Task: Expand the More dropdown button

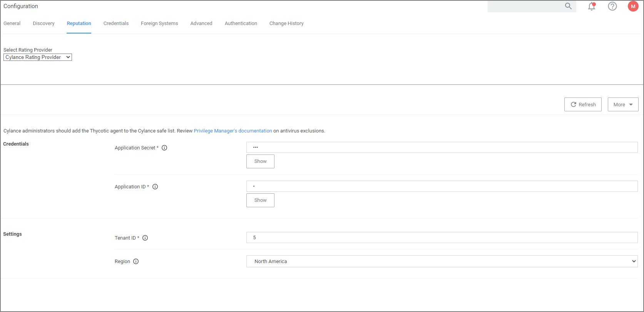Action: pyautogui.click(x=623, y=105)
